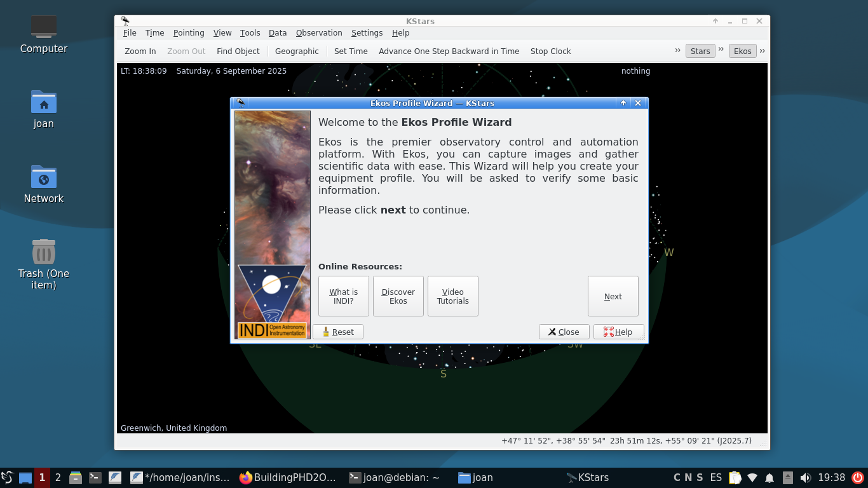The height and width of the screenshot is (488, 868).
Task: Open the Pointing menu
Action: [189, 33]
